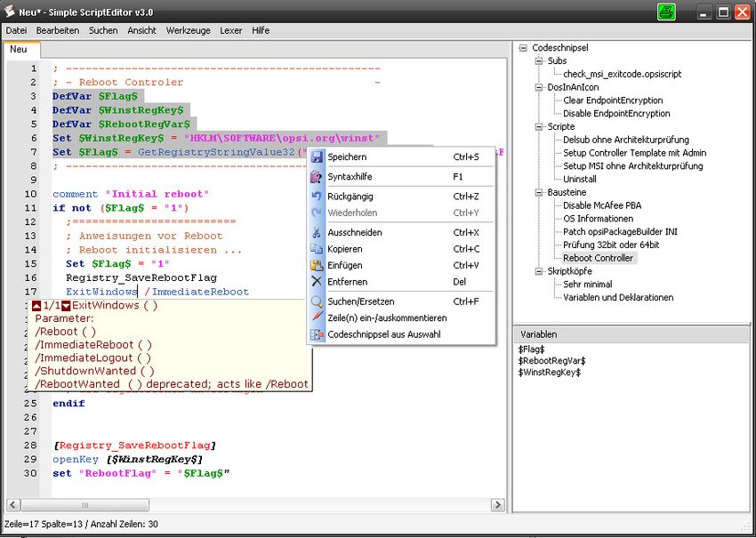The image size is (756, 538).
Task: Click the Kopieren pages icon
Action: (317, 249)
